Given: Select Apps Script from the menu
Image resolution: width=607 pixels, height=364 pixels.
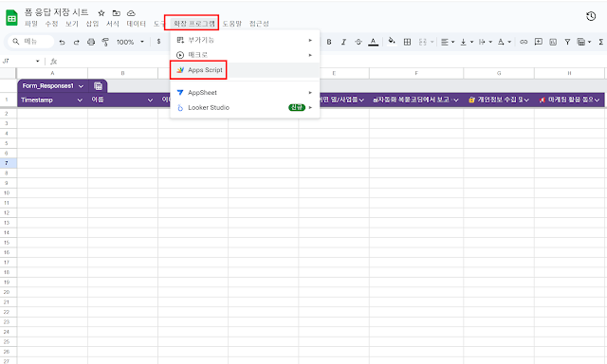Looking at the screenshot, I should tap(245, 70).
